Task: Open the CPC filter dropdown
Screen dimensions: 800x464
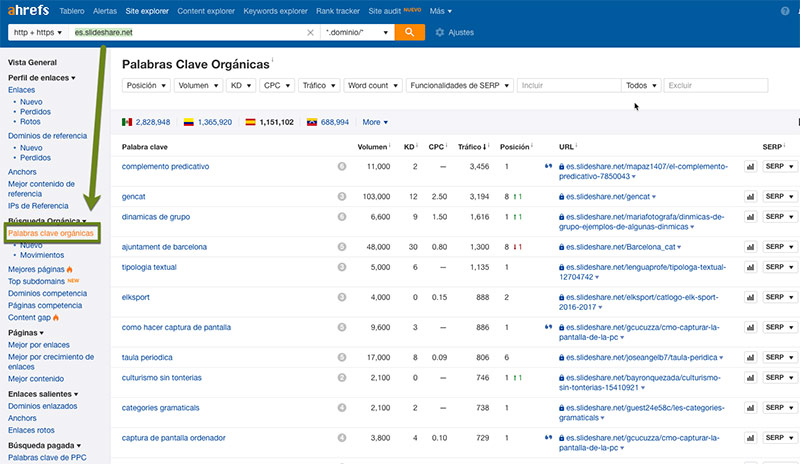Action: 277,85
